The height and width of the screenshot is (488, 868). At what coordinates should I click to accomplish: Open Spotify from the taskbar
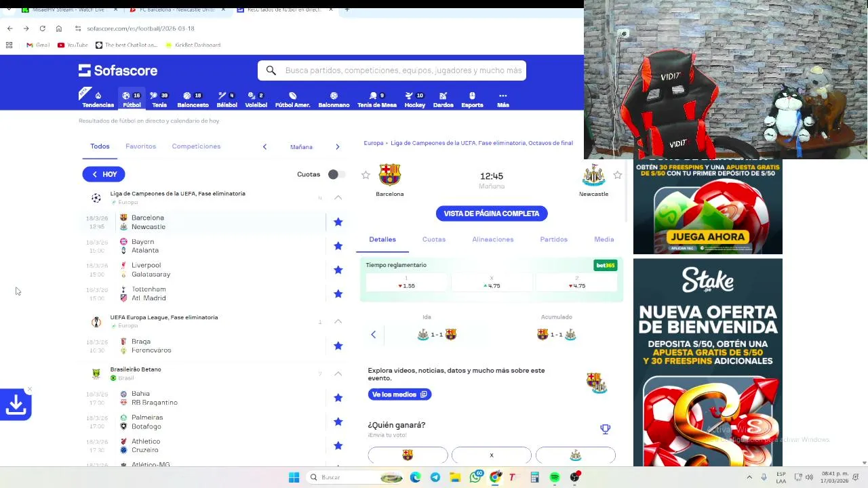(555, 477)
